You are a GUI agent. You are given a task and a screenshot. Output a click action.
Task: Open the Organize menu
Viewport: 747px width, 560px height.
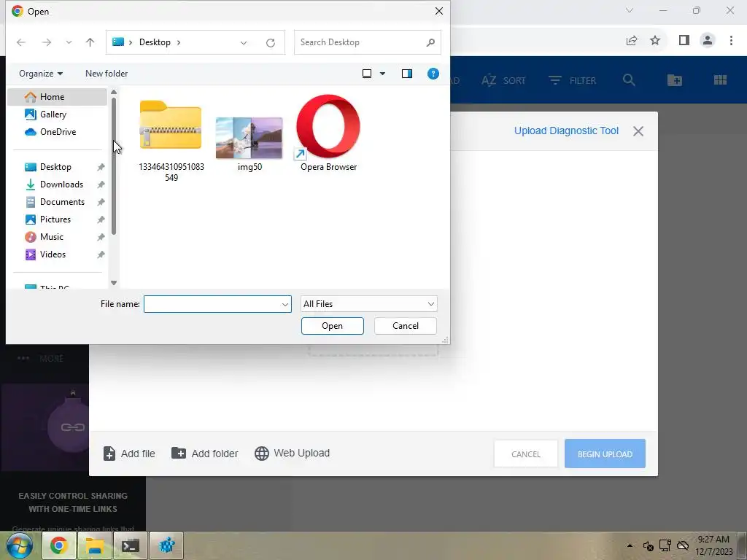click(41, 74)
